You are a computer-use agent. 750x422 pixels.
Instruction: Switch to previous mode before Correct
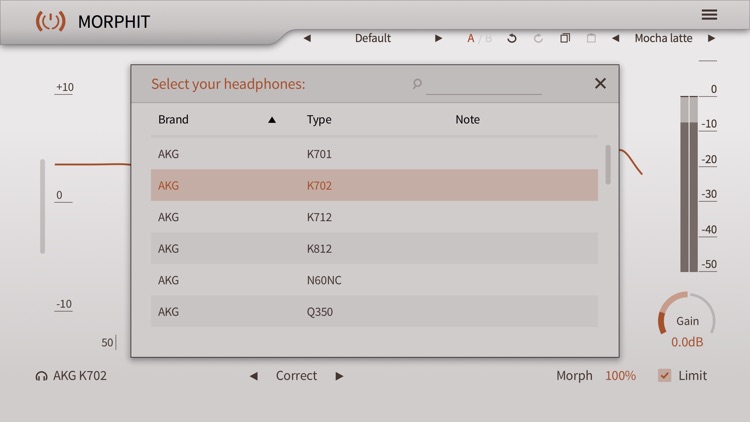(254, 376)
